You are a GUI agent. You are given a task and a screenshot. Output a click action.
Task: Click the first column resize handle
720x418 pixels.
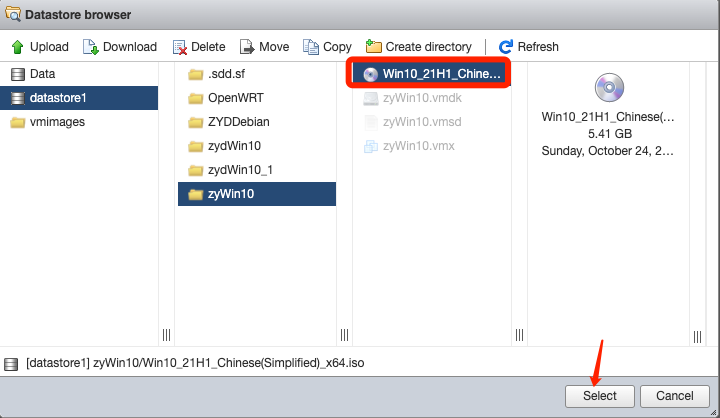click(x=166, y=335)
